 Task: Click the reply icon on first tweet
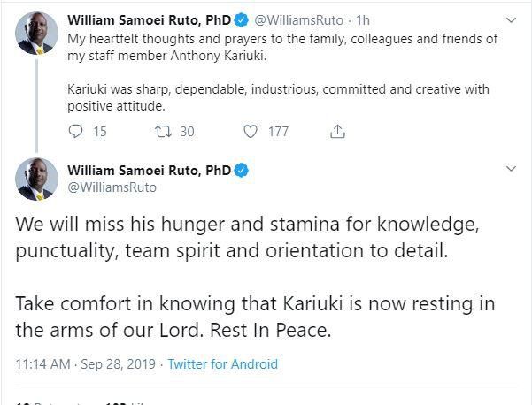(x=76, y=131)
